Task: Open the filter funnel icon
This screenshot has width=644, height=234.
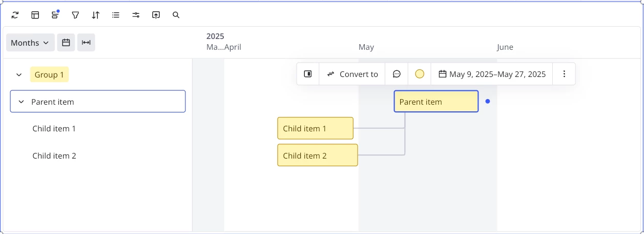Action: [75, 15]
